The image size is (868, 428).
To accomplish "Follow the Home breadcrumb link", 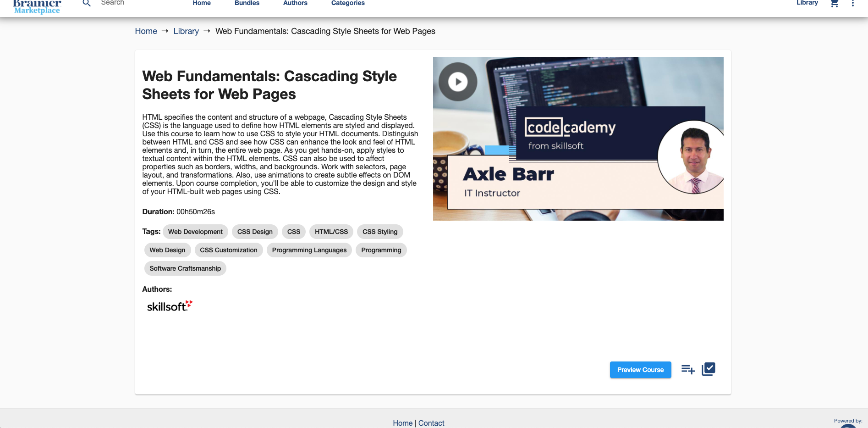I will pyautogui.click(x=146, y=31).
